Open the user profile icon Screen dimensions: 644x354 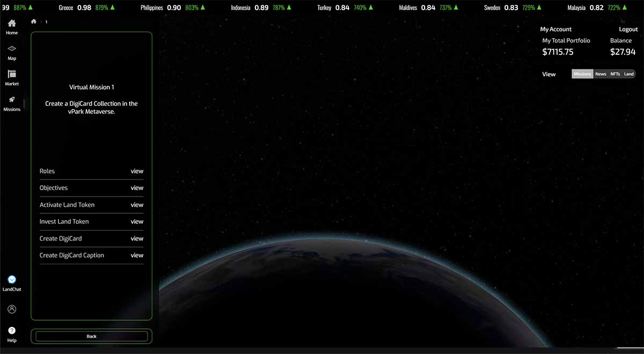point(12,309)
